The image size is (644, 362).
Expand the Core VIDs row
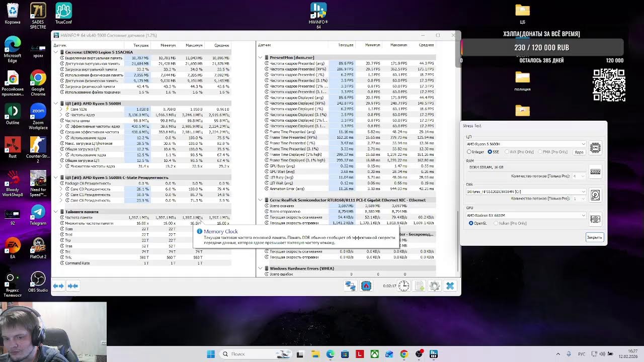click(x=61, y=109)
